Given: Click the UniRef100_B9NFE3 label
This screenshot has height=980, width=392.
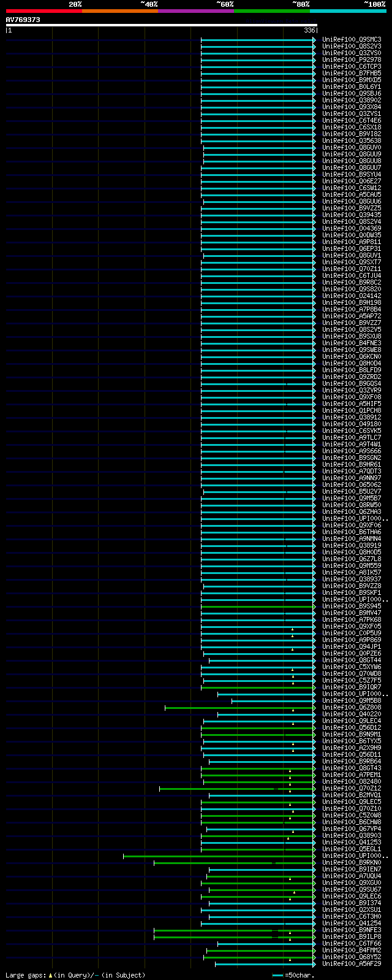Looking at the screenshot, I should [352, 930].
